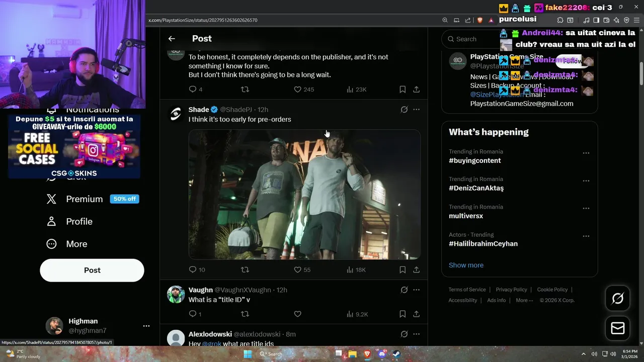Share the post with 23K views

click(x=417, y=89)
